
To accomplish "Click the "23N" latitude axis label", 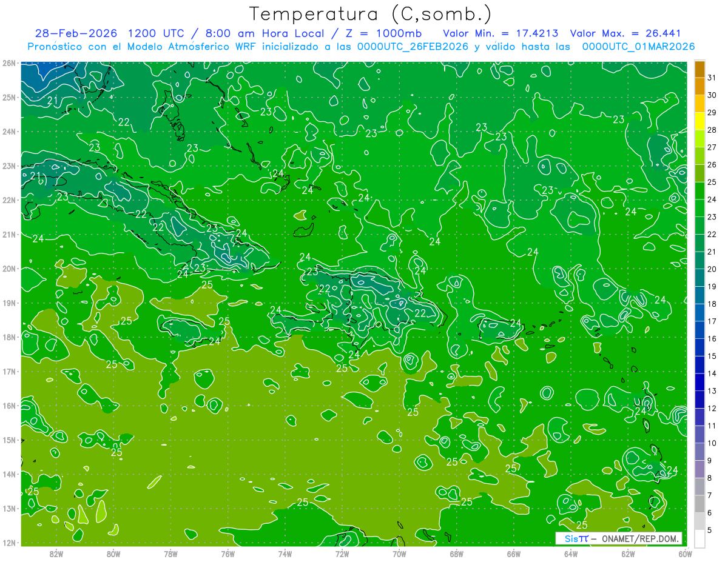I will coord(9,166).
